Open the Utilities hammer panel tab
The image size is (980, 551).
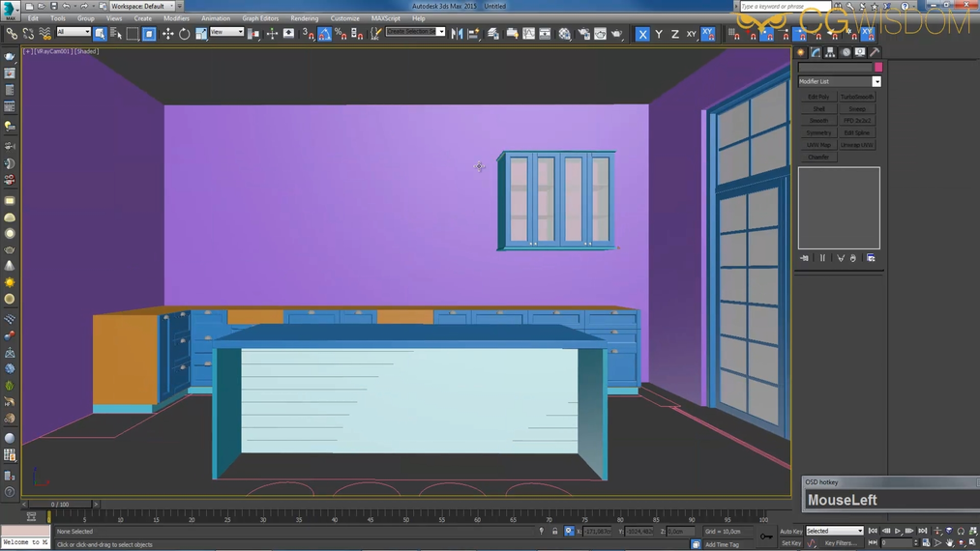[875, 52]
